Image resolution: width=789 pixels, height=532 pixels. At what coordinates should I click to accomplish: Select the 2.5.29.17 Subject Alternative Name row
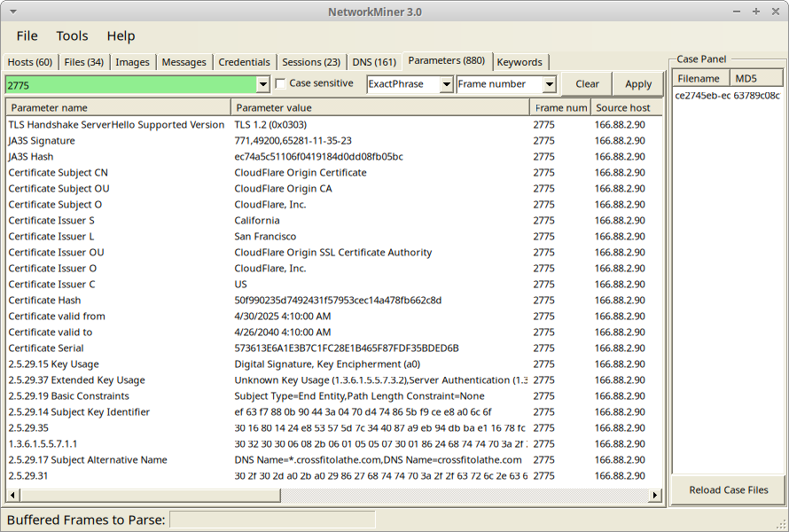(334, 460)
